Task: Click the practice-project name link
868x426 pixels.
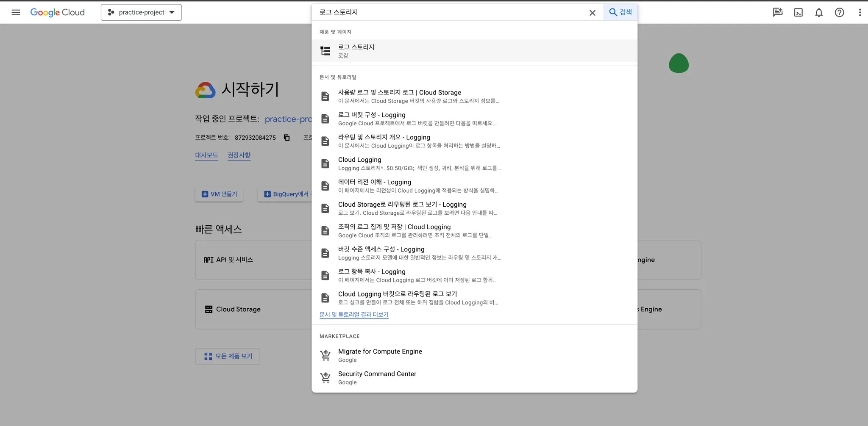Action: 288,119
